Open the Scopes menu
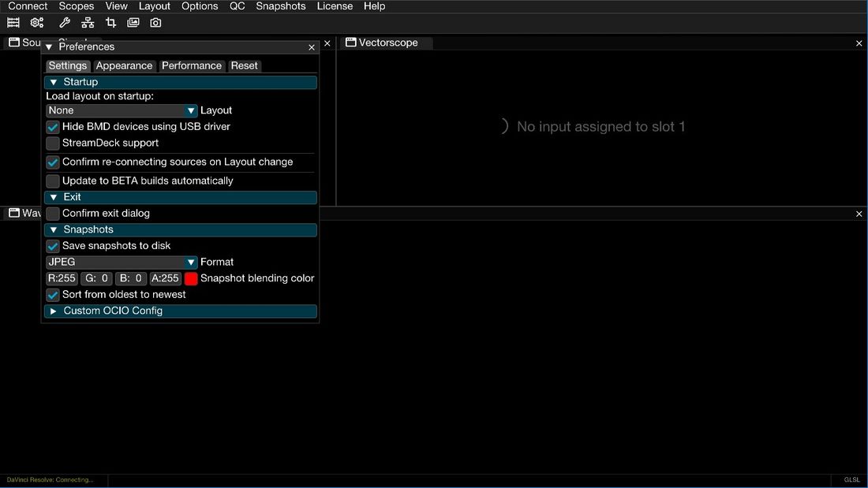Screen dimensions: 868x488 (x=77, y=6)
